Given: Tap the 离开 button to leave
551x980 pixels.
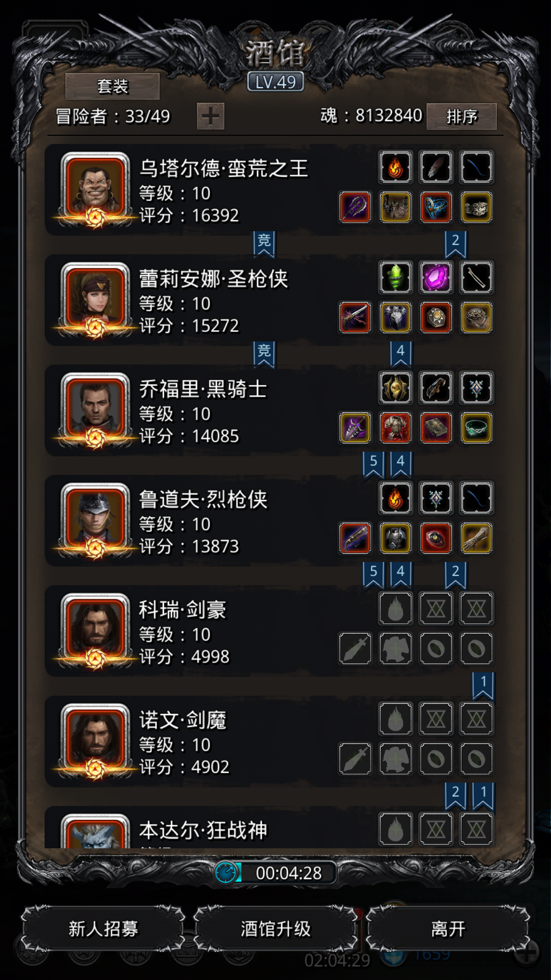Looking at the screenshot, I should tap(448, 928).
